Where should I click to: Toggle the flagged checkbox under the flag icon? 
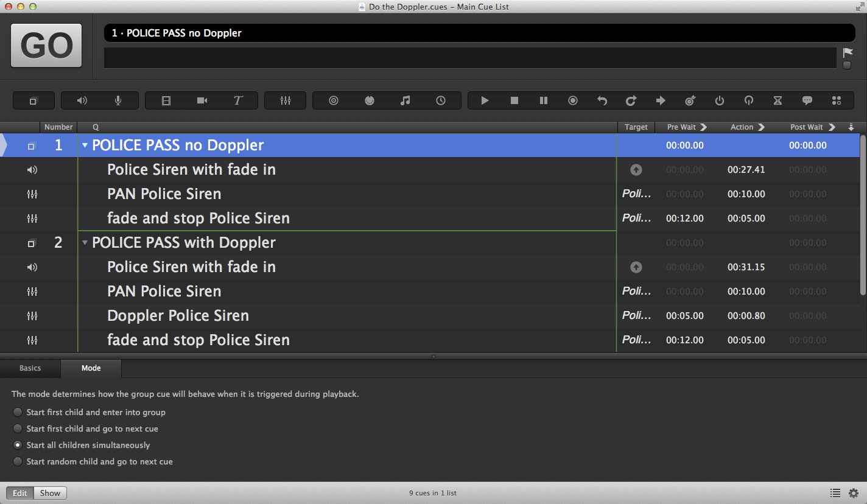(847, 66)
